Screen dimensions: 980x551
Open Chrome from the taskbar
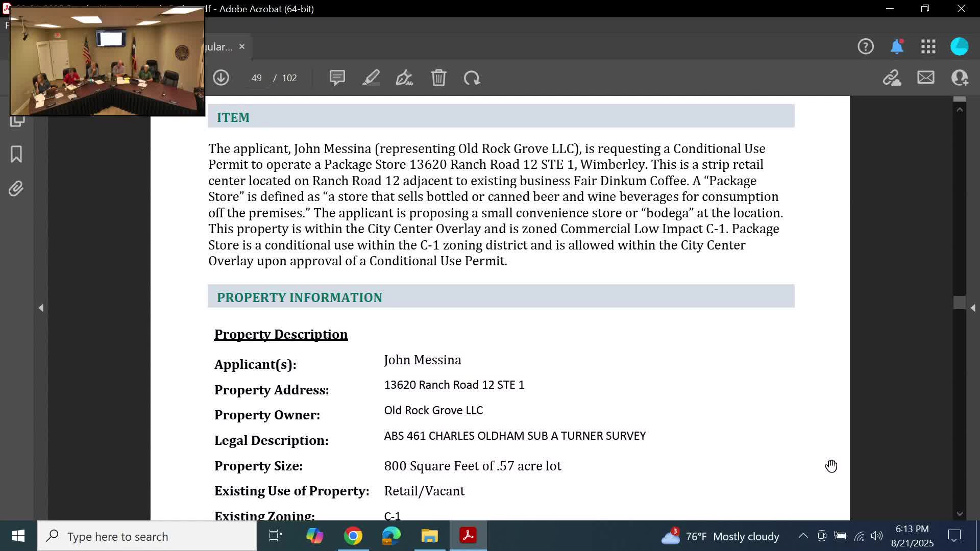click(x=353, y=536)
